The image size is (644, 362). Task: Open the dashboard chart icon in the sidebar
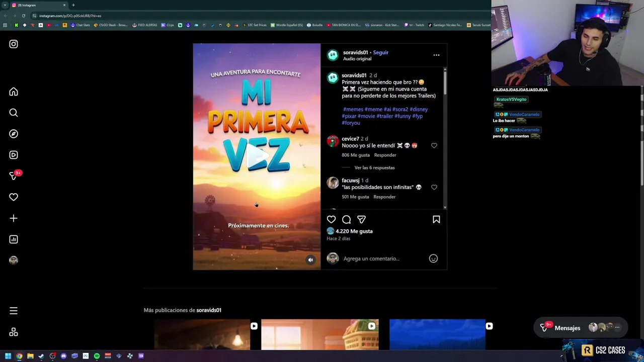[14, 239]
